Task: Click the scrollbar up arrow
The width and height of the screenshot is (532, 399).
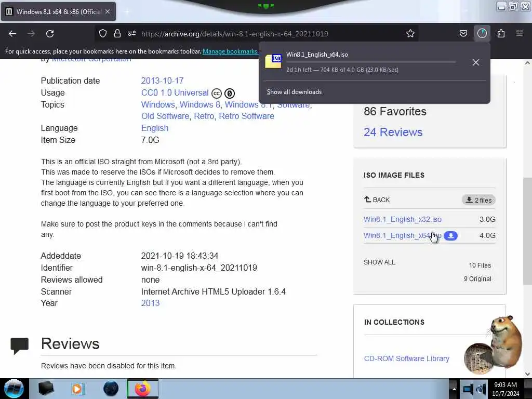Action: [527, 63]
